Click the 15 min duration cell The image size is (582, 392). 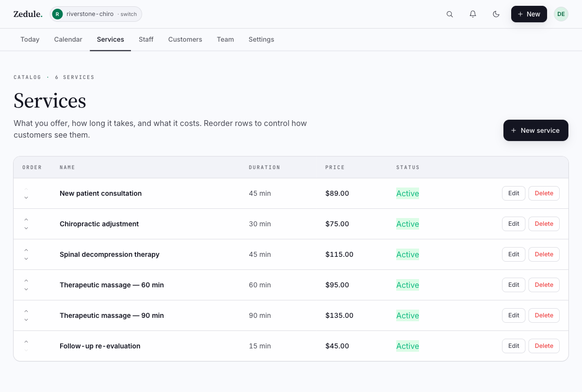click(x=260, y=346)
